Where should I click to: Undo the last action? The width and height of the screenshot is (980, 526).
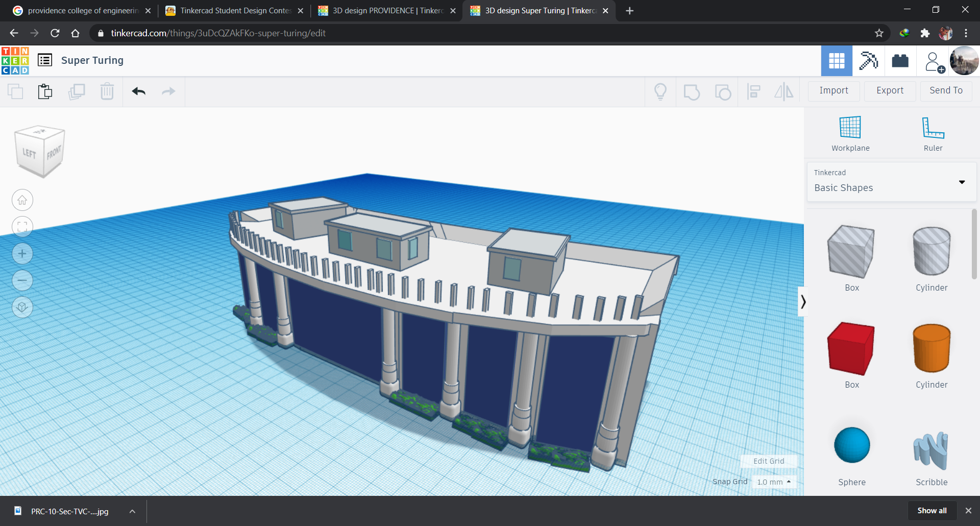(x=139, y=91)
